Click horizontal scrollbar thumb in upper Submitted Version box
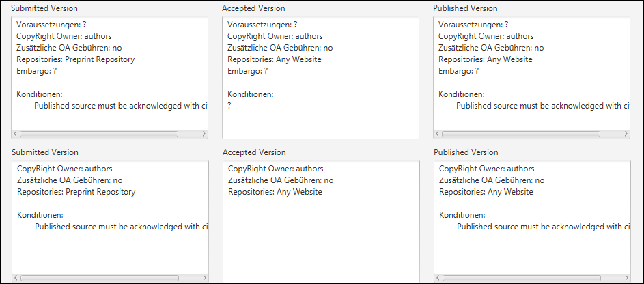644x284 pixels. pos(99,134)
